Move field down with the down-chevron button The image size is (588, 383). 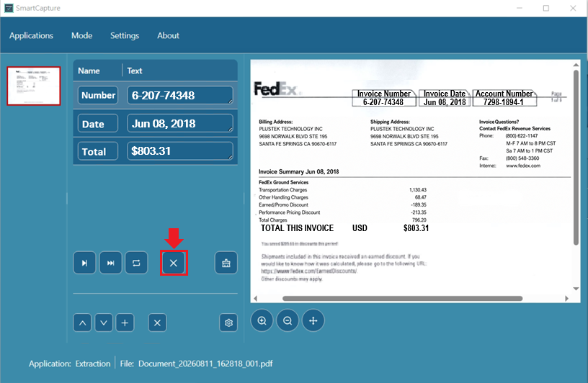[104, 323]
